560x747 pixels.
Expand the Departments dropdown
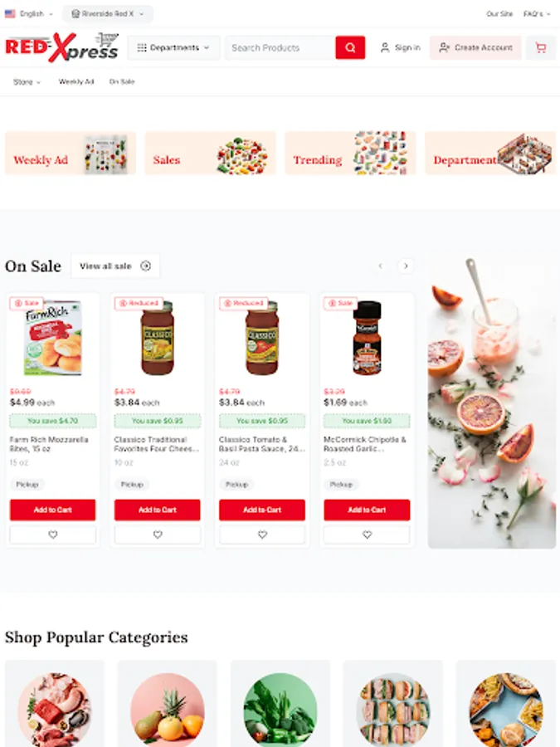[x=173, y=47]
